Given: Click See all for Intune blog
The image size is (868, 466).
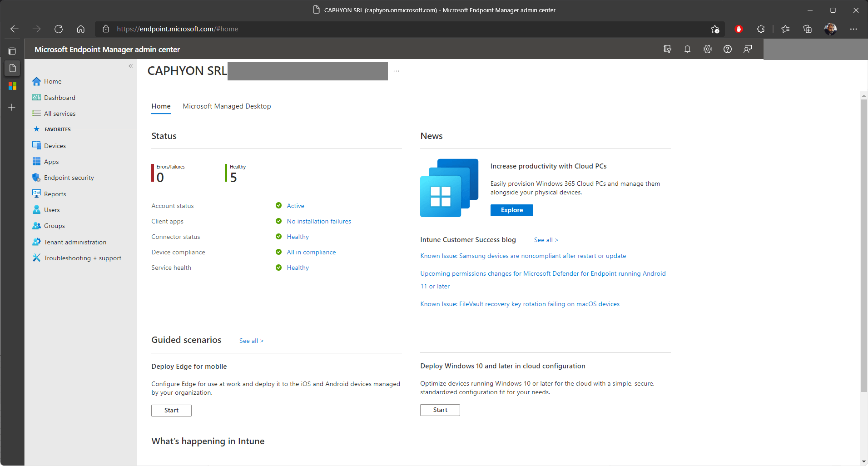Looking at the screenshot, I should click(x=546, y=240).
